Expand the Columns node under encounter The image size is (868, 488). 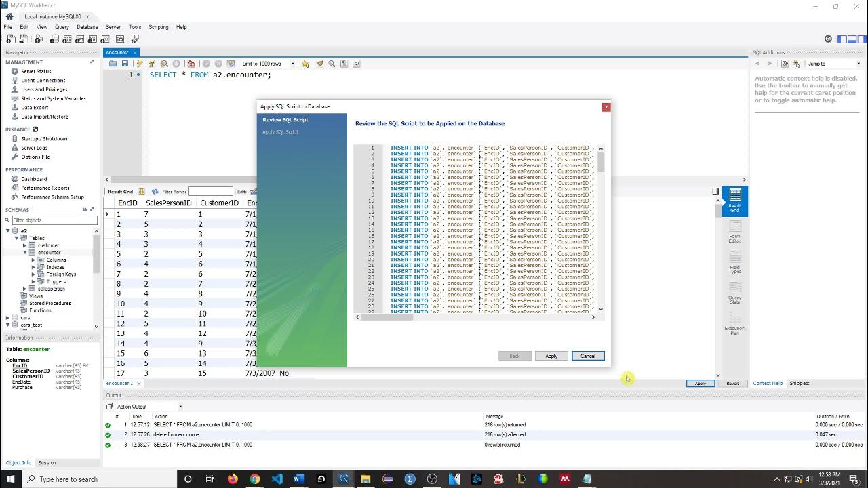tap(33, 260)
